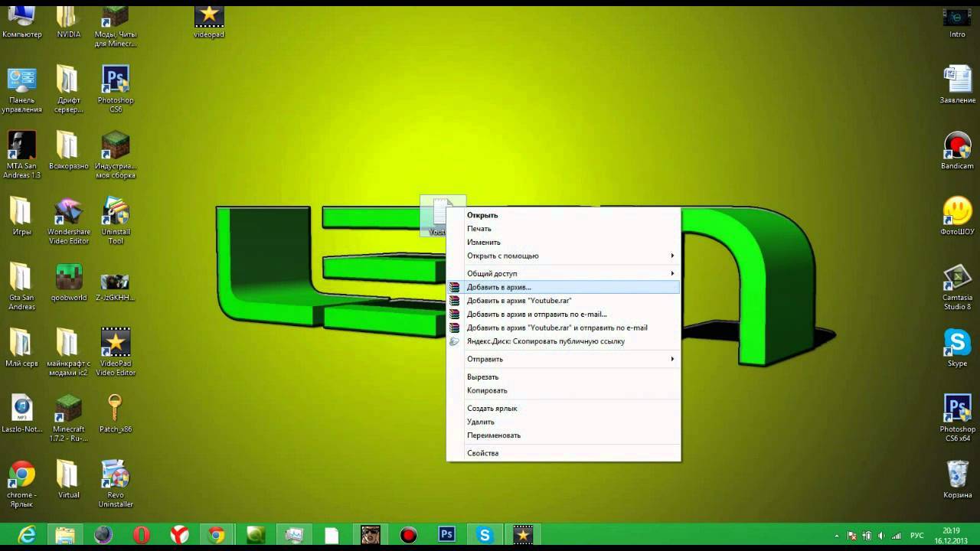This screenshot has width=980, height=551.
Task: Open the chrome - Ярлык shortcut
Action: click(21, 485)
